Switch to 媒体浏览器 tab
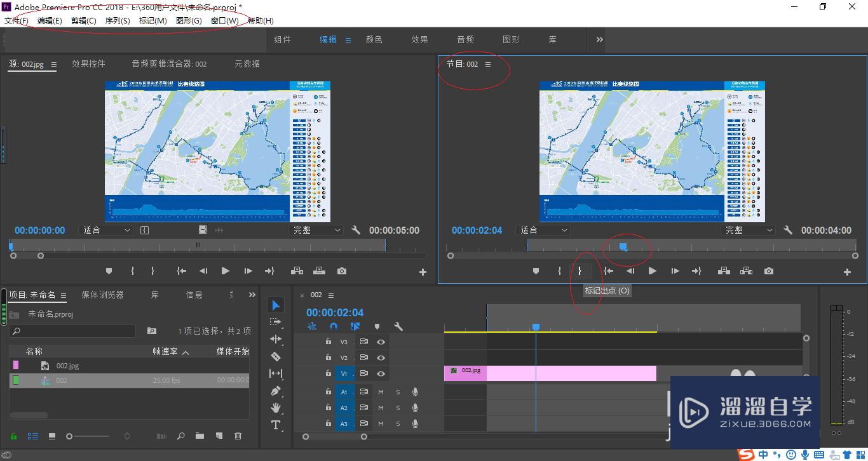 coord(103,295)
